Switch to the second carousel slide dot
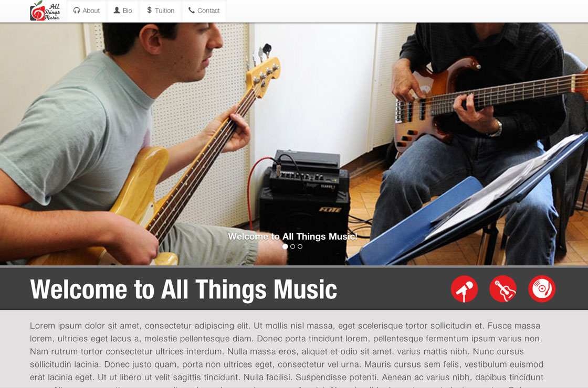The image size is (588, 388). click(292, 246)
